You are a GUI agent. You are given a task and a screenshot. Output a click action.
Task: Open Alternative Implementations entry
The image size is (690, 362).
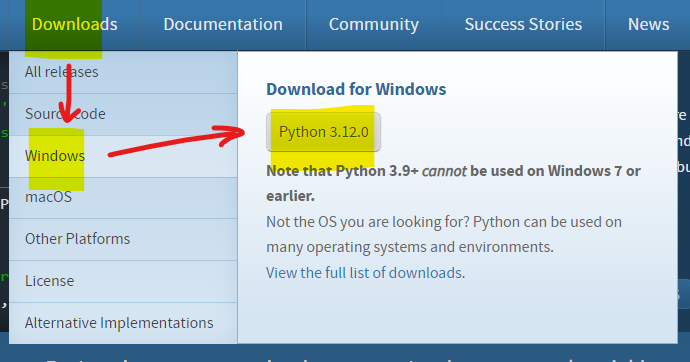click(123, 323)
